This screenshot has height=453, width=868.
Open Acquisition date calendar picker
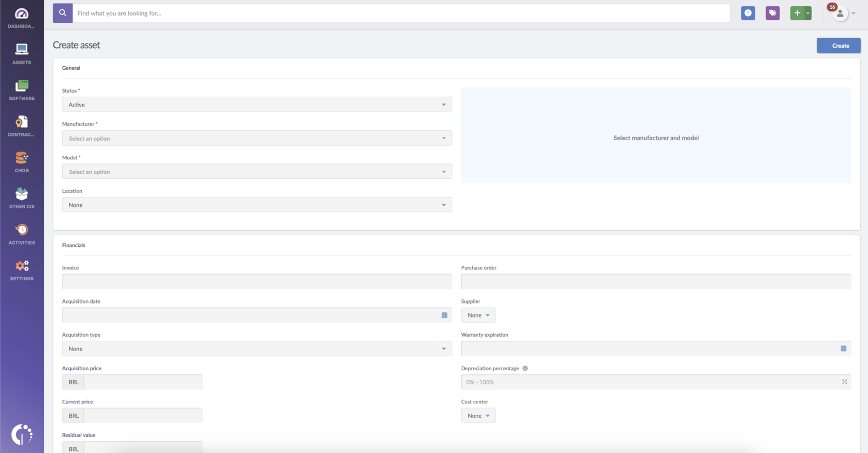(x=444, y=315)
